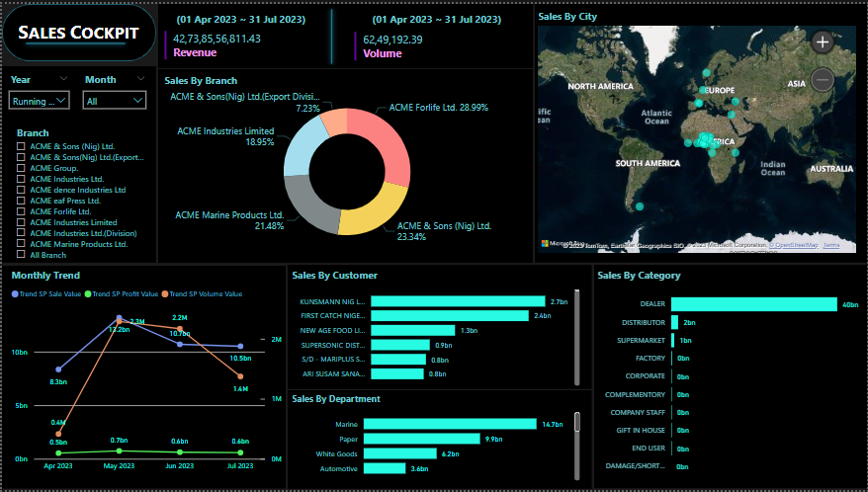Viewport: 868px width, 492px height.
Task: Click the Sales By Customer scrollbar
Action: (x=576, y=337)
